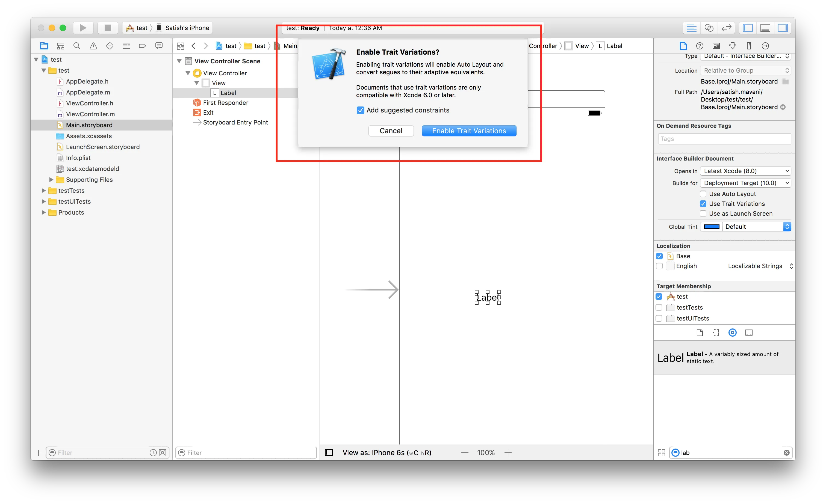Image resolution: width=826 pixels, height=504 pixels.
Task: Collapse the View Controller Scene disclosure triangle
Action: pyautogui.click(x=179, y=61)
